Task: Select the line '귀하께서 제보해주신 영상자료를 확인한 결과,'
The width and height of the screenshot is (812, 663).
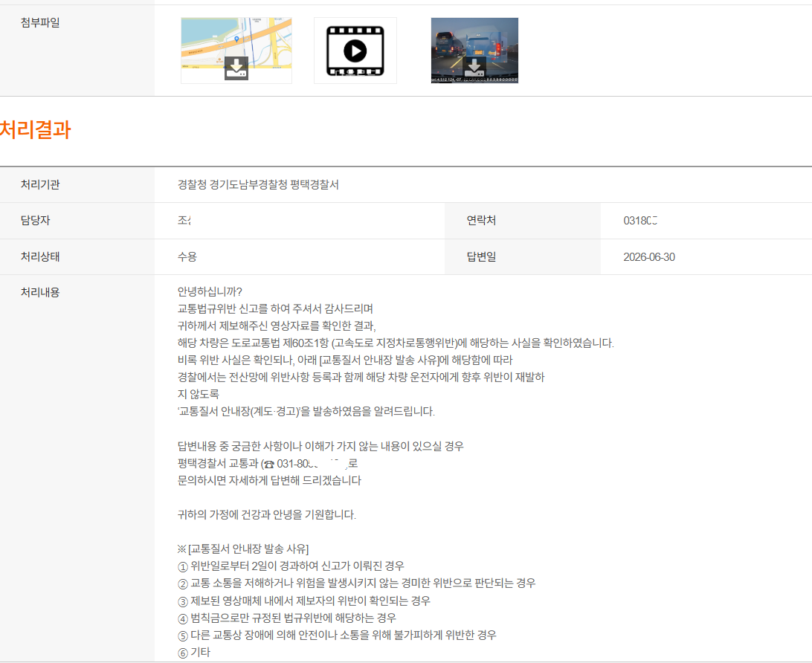Action: pos(277,326)
